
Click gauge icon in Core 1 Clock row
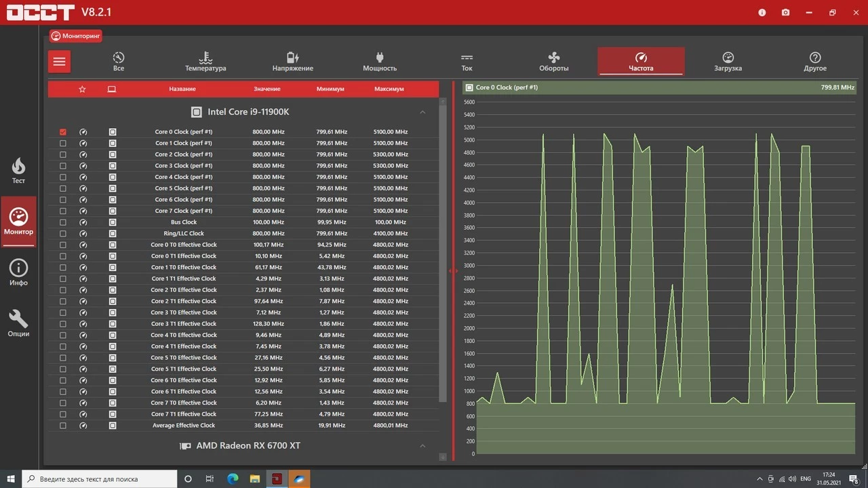83,143
